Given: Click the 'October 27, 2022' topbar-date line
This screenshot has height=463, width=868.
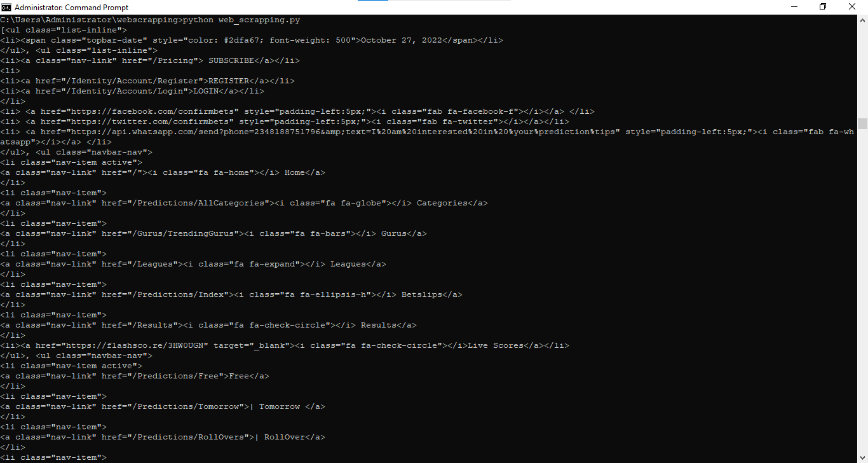Looking at the screenshot, I should click(x=252, y=40).
